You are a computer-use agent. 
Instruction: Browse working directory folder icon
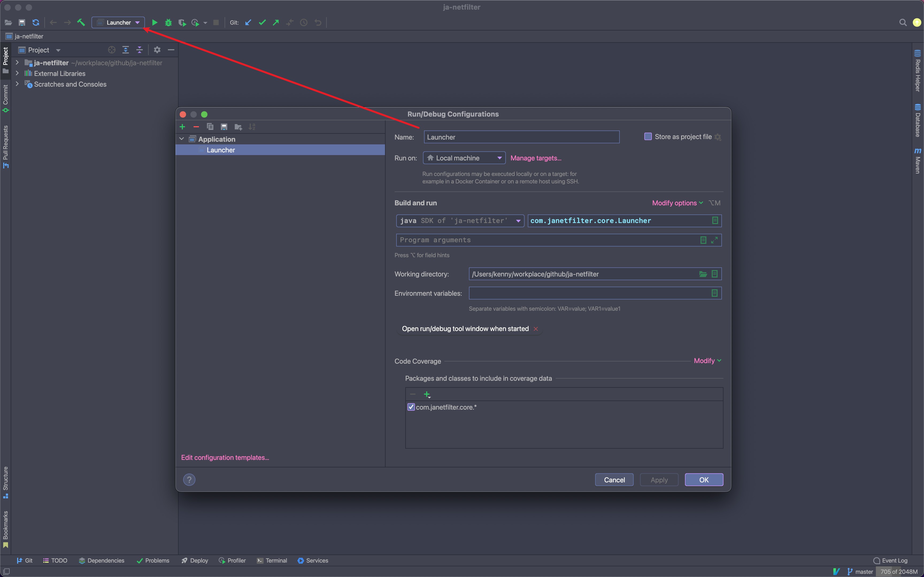pos(703,274)
